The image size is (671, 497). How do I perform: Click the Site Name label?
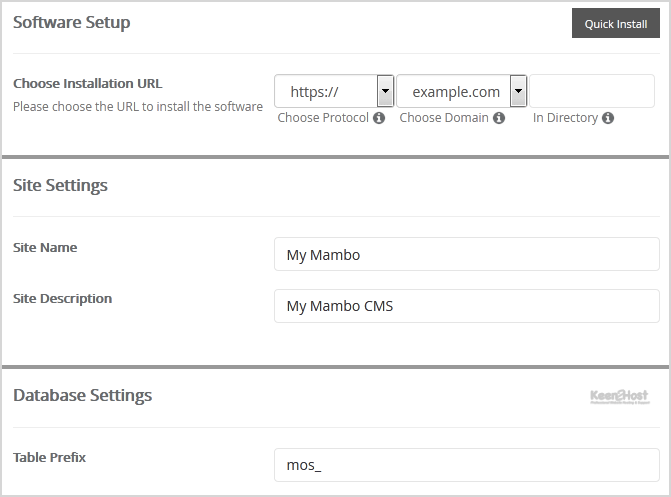45,247
